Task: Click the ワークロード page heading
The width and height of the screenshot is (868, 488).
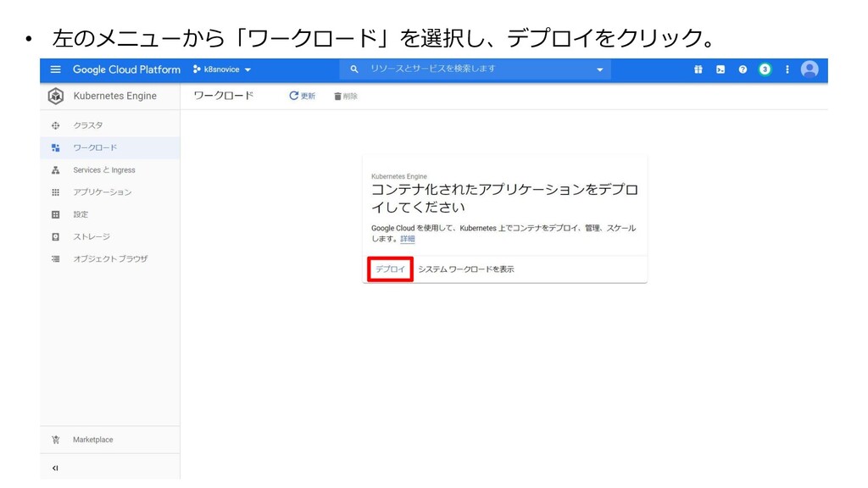Action: (x=224, y=96)
